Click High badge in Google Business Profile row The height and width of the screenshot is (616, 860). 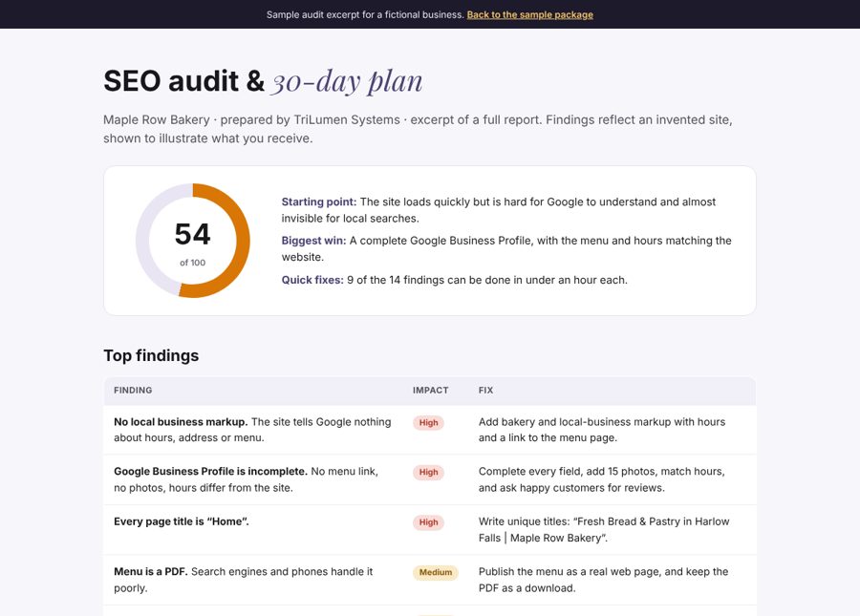[428, 473]
